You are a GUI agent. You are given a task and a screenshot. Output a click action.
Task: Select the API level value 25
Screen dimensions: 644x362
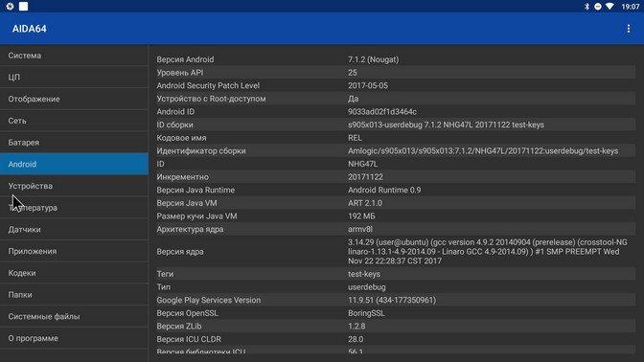[353, 73]
